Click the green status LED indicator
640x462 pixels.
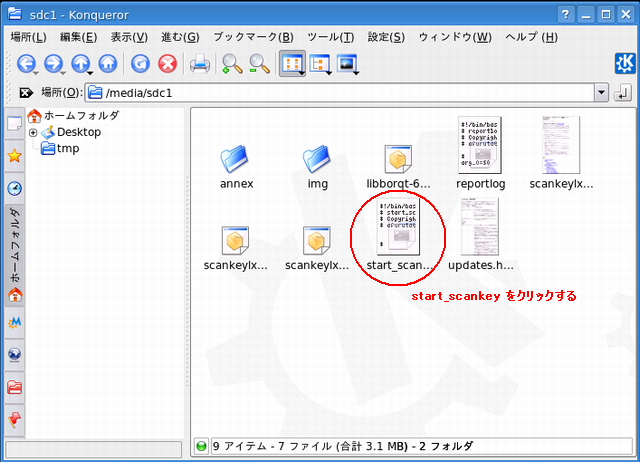coord(201,446)
